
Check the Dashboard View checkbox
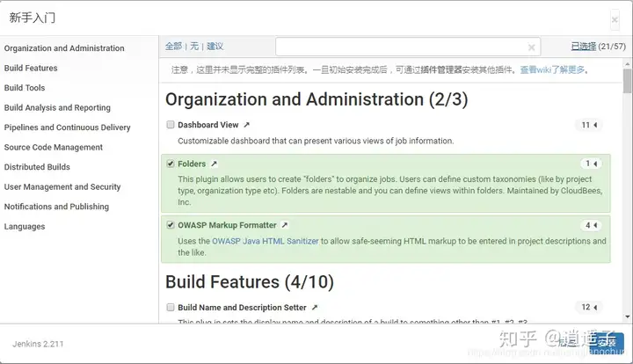coord(171,125)
